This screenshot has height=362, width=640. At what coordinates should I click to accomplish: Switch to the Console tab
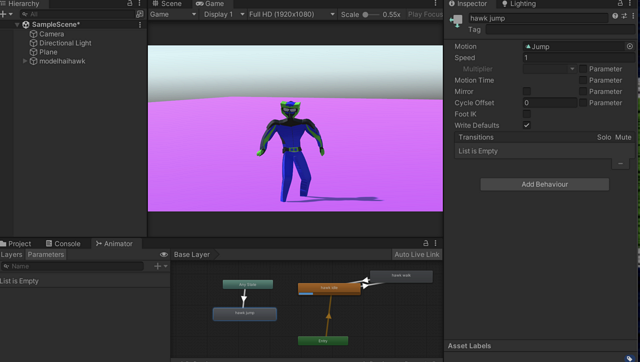coord(63,244)
